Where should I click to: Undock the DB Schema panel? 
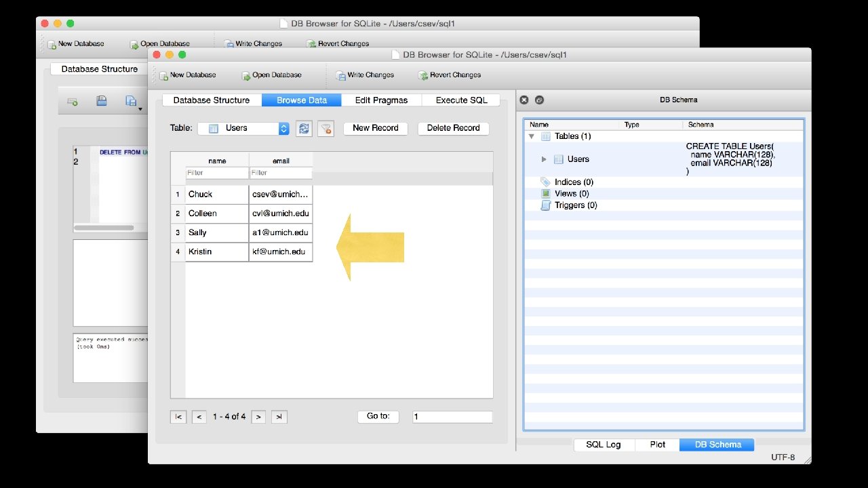[539, 100]
